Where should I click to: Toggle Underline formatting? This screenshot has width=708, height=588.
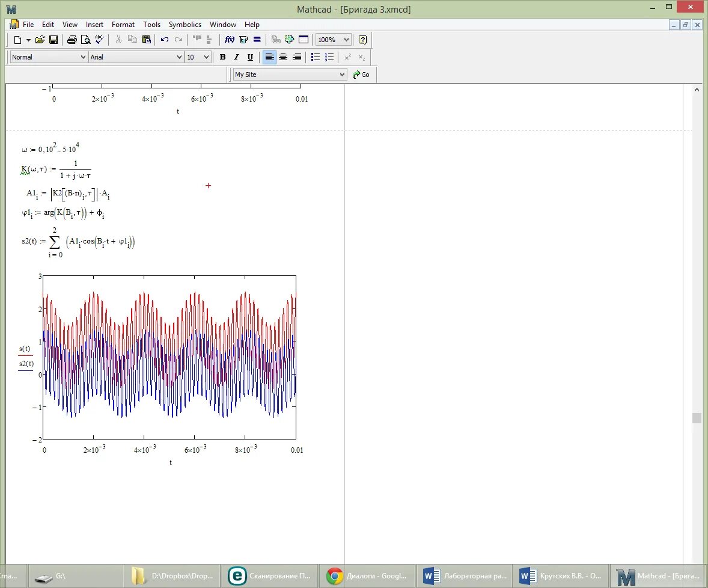coord(250,57)
